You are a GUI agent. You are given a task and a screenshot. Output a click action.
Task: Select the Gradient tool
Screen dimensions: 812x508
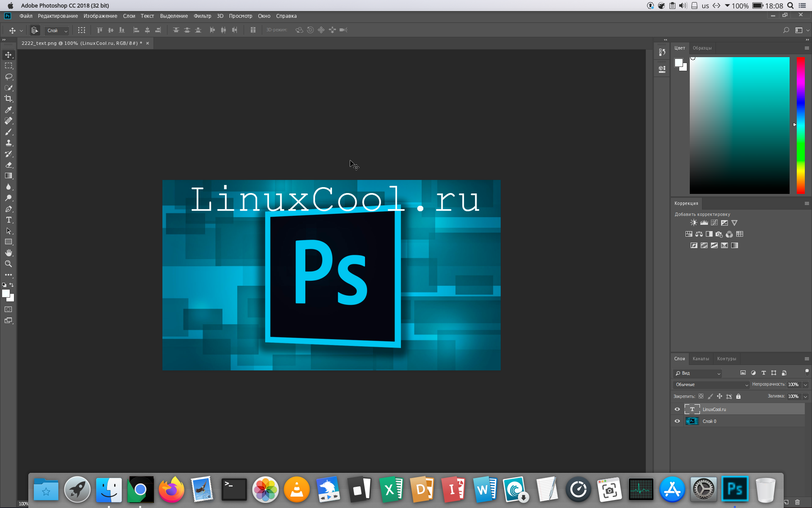pos(8,176)
